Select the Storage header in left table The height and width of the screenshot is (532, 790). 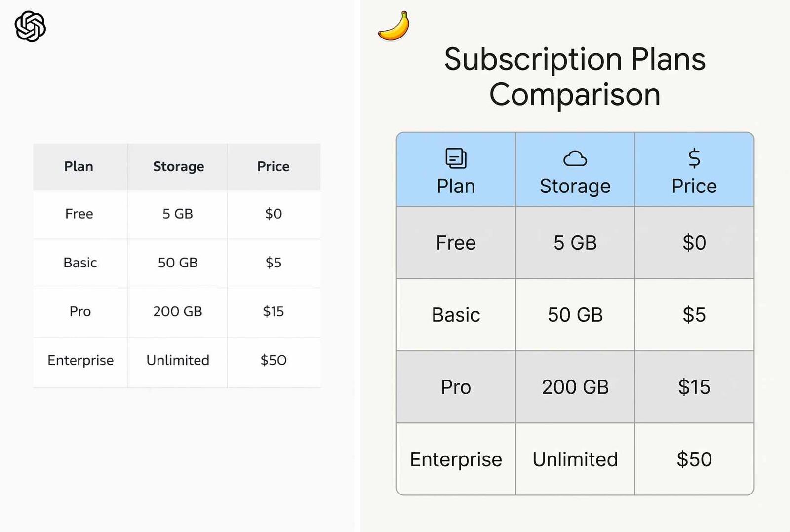(178, 167)
